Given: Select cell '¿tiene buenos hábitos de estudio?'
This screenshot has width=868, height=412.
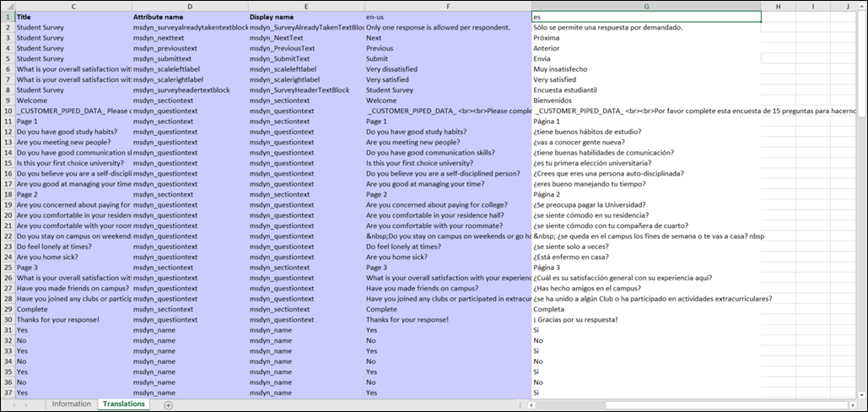Looking at the screenshot, I should [x=646, y=132].
